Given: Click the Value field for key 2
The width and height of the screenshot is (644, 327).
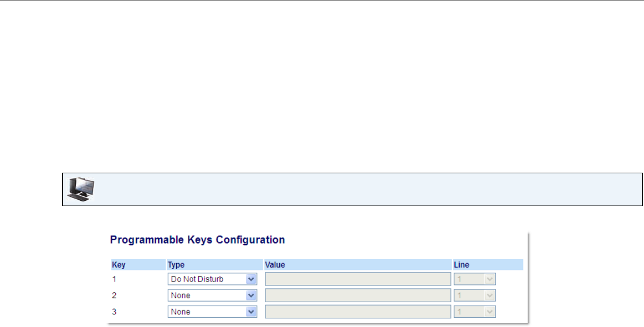Looking at the screenshot, I should pyautogui.click(x=358, y=295).
